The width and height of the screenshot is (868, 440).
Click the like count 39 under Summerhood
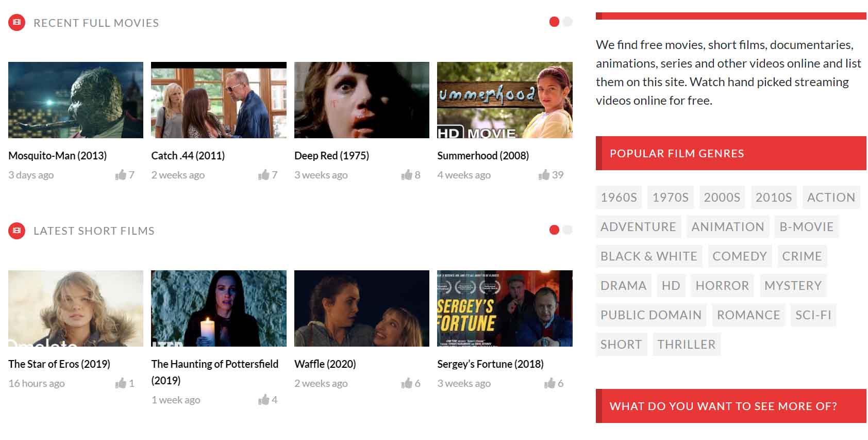point(558,175)
